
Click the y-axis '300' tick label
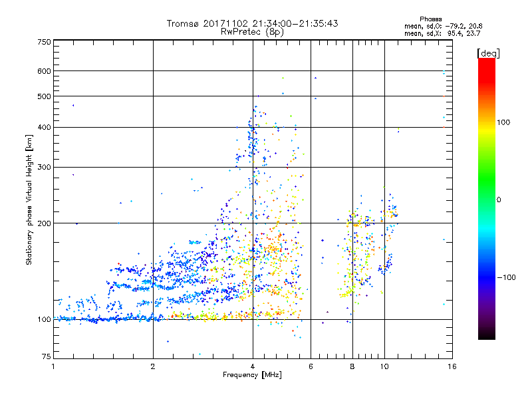pyautogui.click(x=44, y=168)
